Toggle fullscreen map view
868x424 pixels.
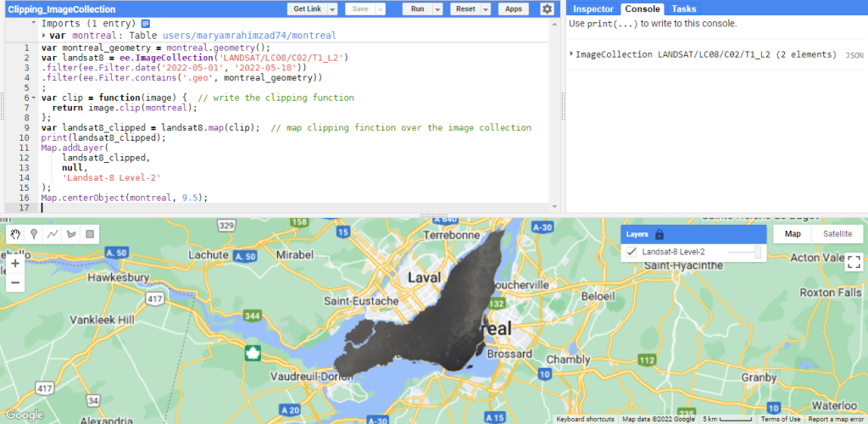pos(853,262)
